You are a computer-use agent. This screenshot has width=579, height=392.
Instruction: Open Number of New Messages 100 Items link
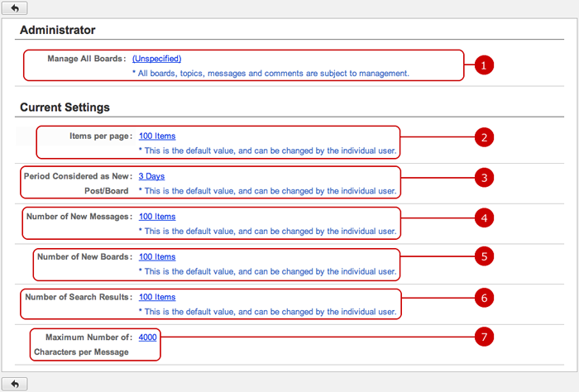pyautogui.click(x=157, y=217)
